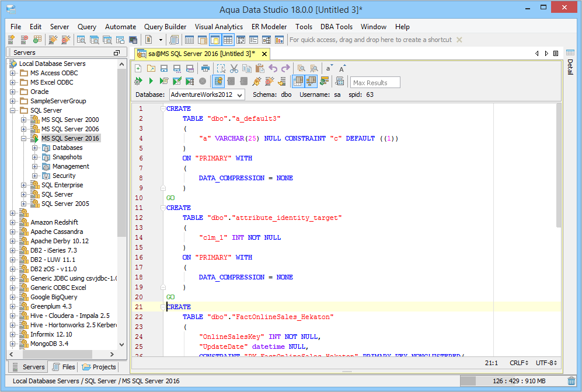Switch to the Projects tab

pyautogui.click(x=99, y=367)
